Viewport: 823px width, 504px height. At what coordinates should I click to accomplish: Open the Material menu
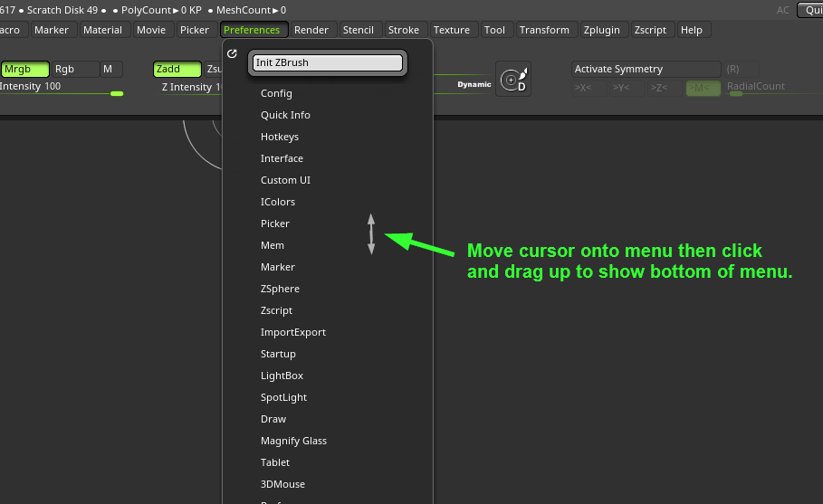tap(102, 30)
